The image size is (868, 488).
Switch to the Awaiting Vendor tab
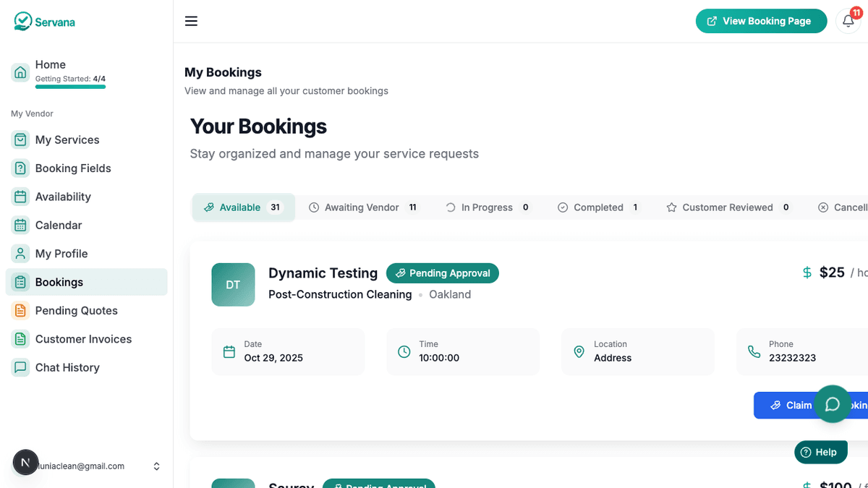pos(363,207)
